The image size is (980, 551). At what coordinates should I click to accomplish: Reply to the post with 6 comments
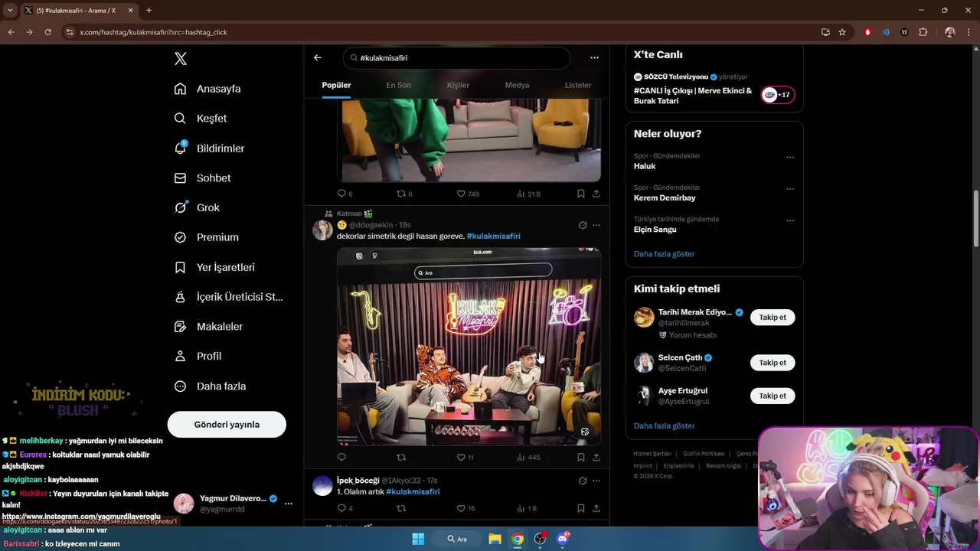[345, 194]
